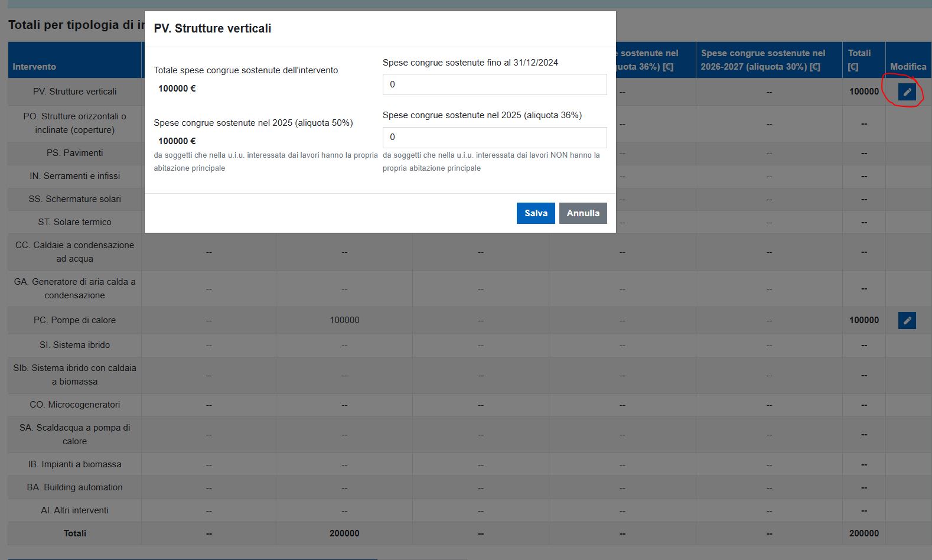Select row label 'ST. Solare termico'
This screenshot has height=560, width=932.
click(75, 222)
